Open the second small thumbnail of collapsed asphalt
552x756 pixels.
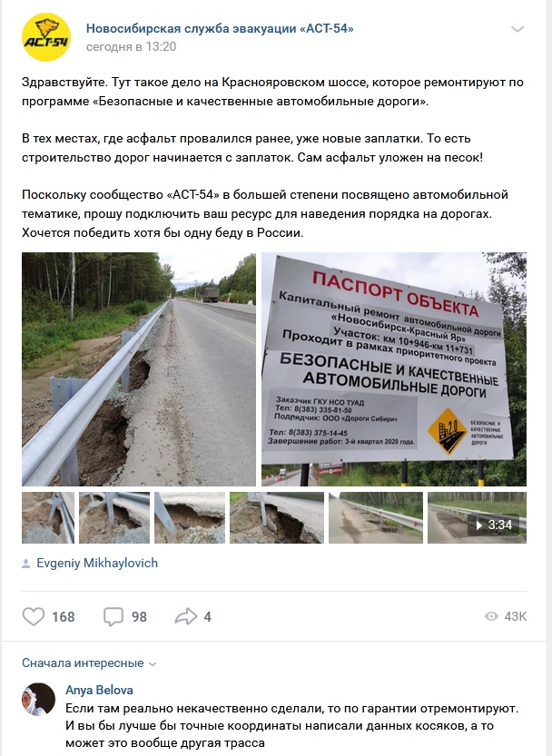pyautogui.click(x=114, y=518)
